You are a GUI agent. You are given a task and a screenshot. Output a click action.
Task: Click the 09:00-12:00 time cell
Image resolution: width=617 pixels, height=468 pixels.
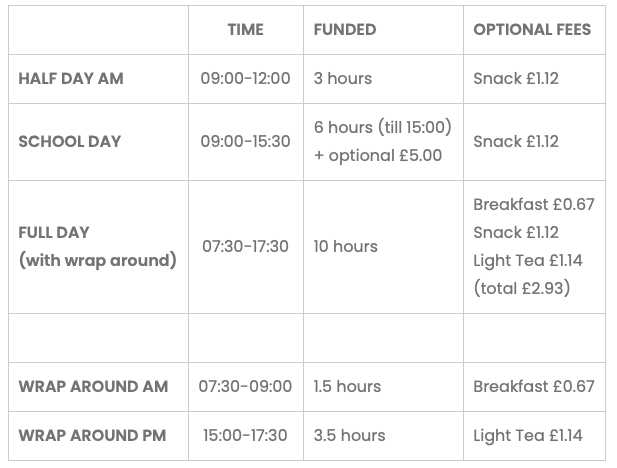[x=245, y=78]
